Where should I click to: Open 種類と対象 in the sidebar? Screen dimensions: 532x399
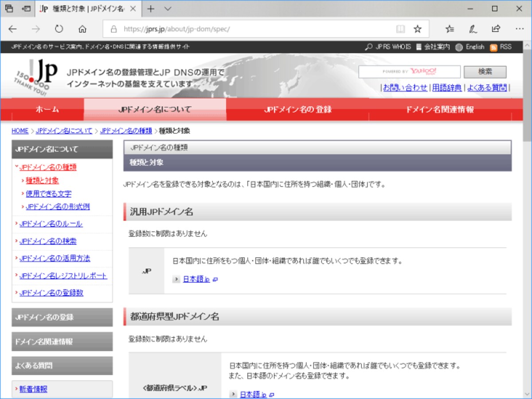click(x=42, y=180)
